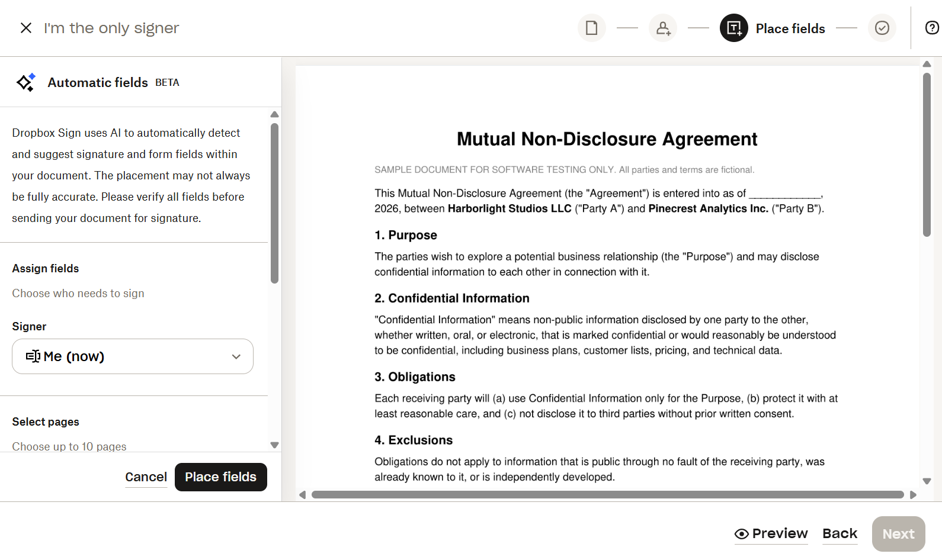The width and height of the screenshot is (942, 560).
Task: Click the document vertical scrollbar thumb
Action: 927,154
